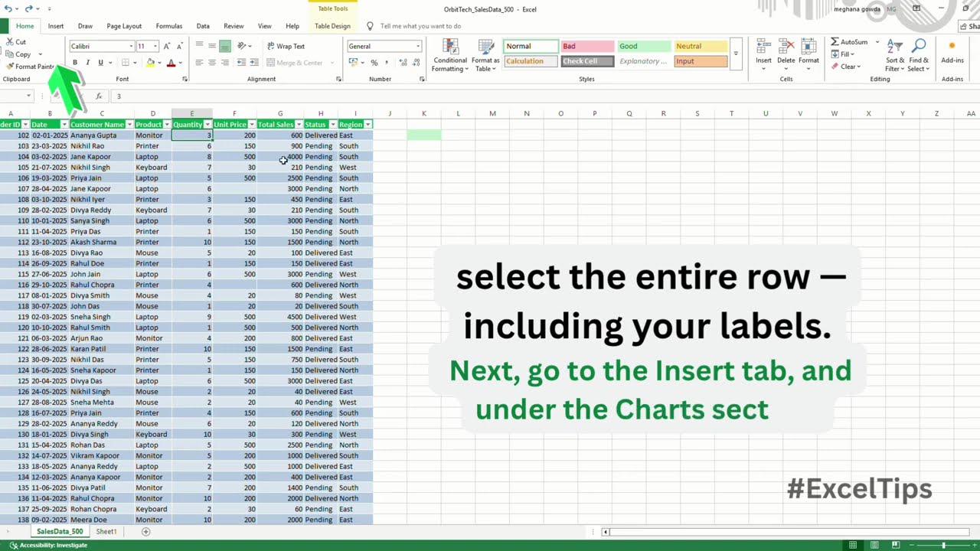Click the zoom slider in status bar
Image resolution: width=980 pixels, height=551 pixels.
point(943,545)
